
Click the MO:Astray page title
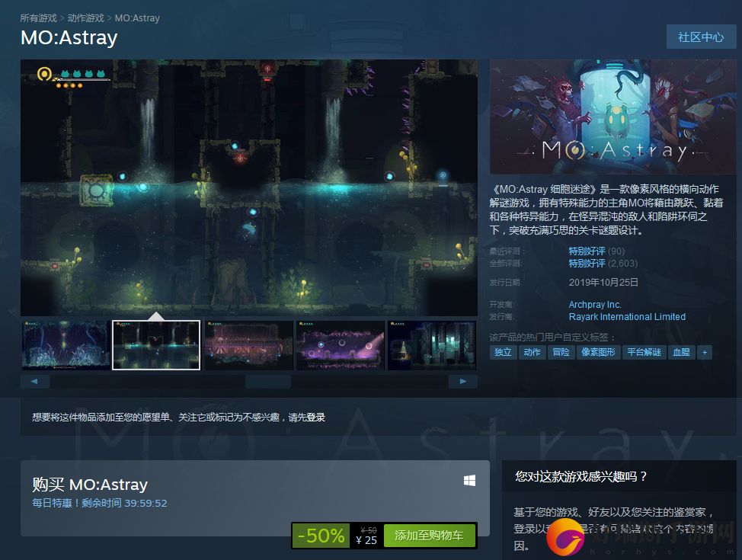click(69, 38)
